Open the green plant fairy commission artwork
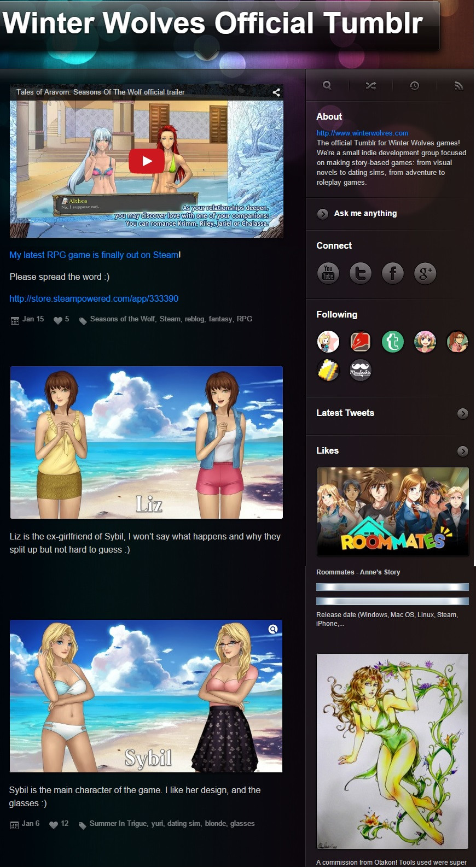476x868 pixels. click(x=392, y=751)
